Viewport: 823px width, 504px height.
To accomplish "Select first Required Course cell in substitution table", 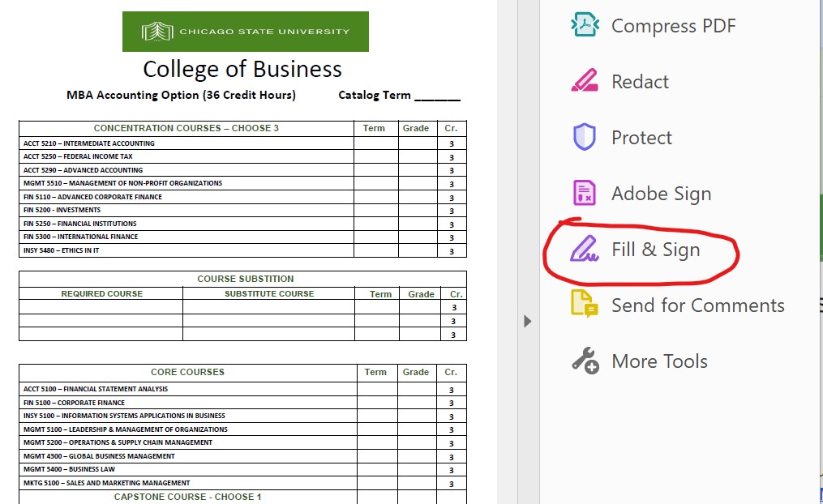I will pos(101,307).
